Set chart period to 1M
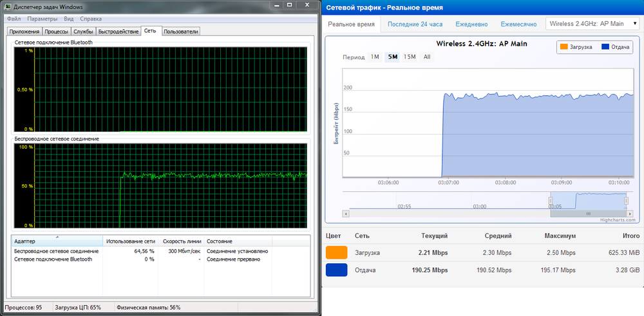Image resolution: width=644 pixels, height=316 pixels. [375, 57]
